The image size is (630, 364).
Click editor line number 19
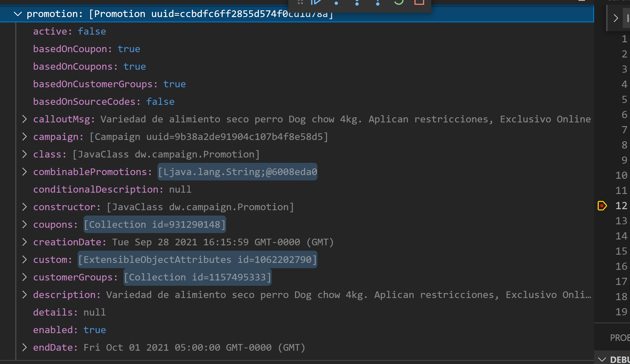(621, 312)
